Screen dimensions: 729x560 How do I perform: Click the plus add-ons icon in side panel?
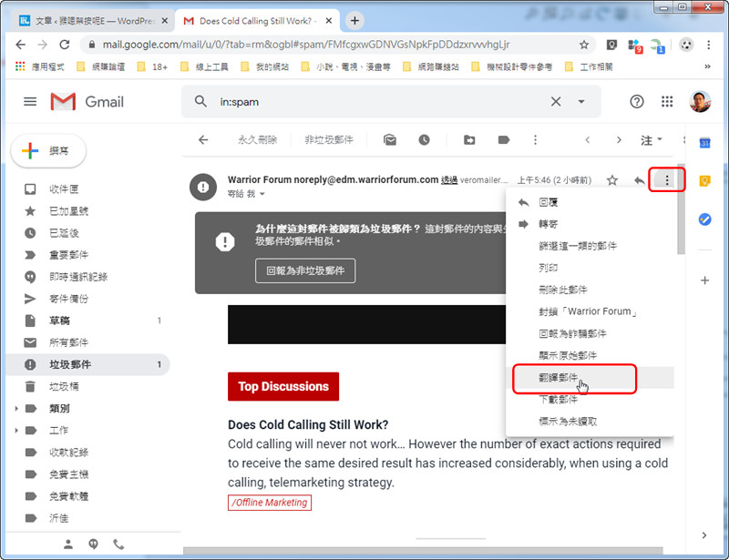(x=704, y=280)
